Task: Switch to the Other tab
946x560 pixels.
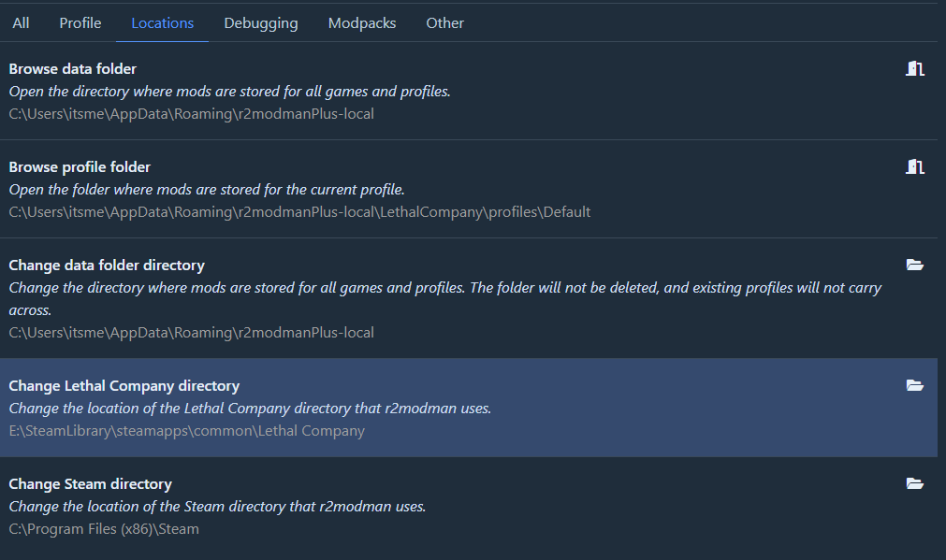Action: pos(444,22)
